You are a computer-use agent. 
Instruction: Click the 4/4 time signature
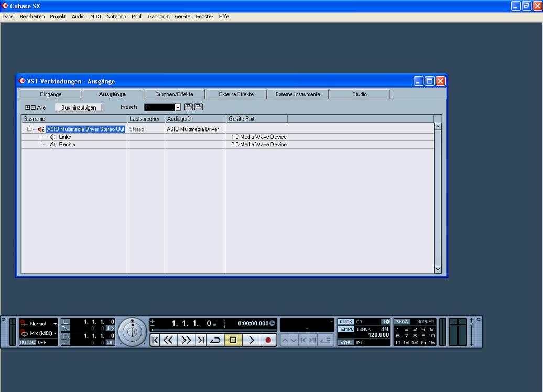(385, 329)
